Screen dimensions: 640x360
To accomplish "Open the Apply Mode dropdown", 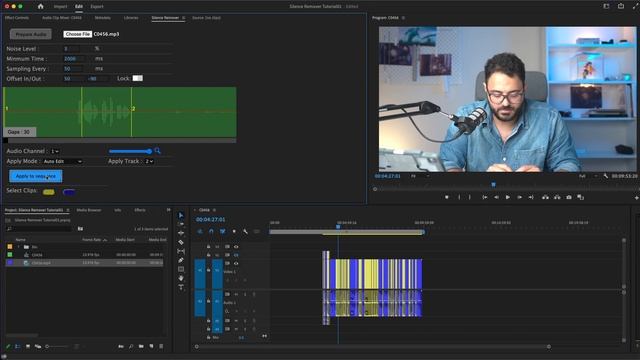I will (63, 161).
